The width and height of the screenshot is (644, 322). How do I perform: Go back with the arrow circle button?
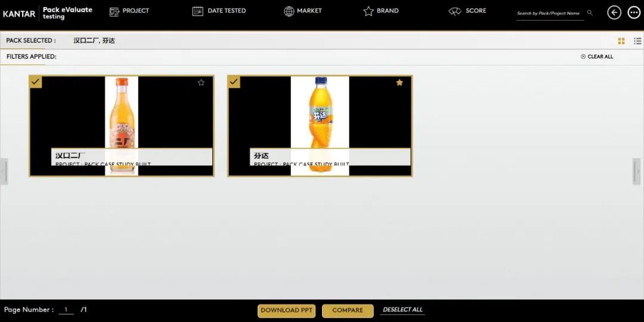(x=614, y=13)
